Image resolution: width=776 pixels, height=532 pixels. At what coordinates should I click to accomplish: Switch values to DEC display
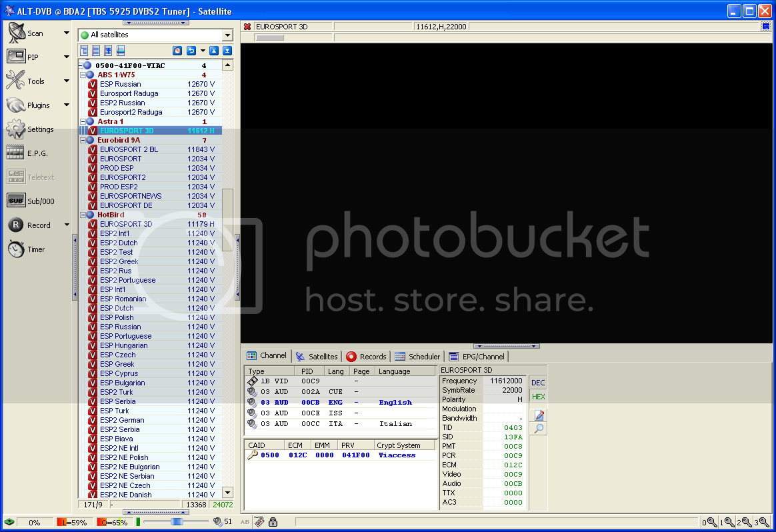(x=538, y=383)
